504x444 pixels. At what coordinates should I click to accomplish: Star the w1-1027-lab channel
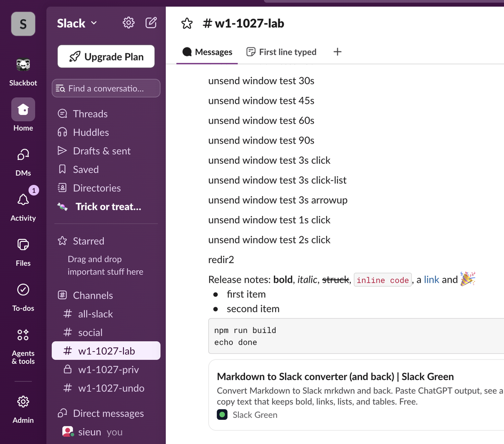pos(187,24)
